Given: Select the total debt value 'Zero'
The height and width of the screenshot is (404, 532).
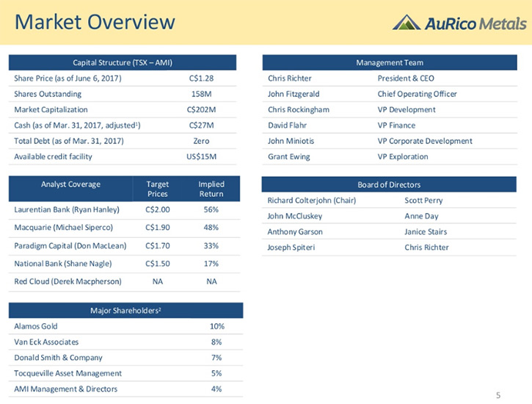Looking at the screenshot, I should (201, 141).
